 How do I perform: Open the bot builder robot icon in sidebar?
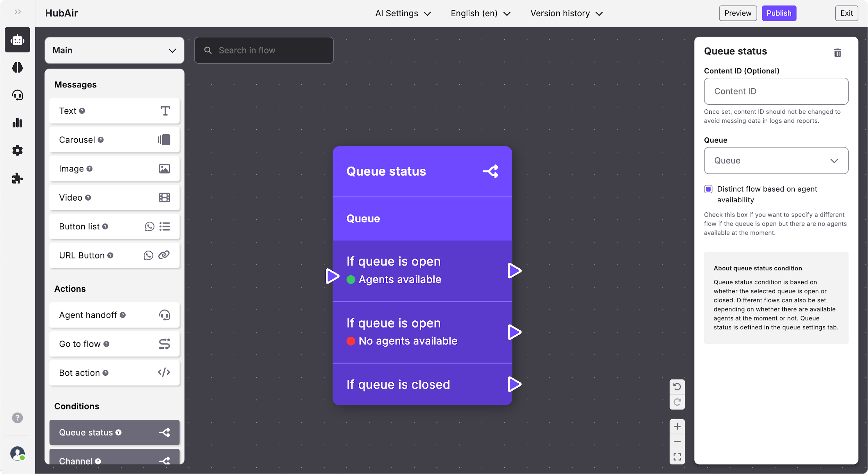pos(17,40)
